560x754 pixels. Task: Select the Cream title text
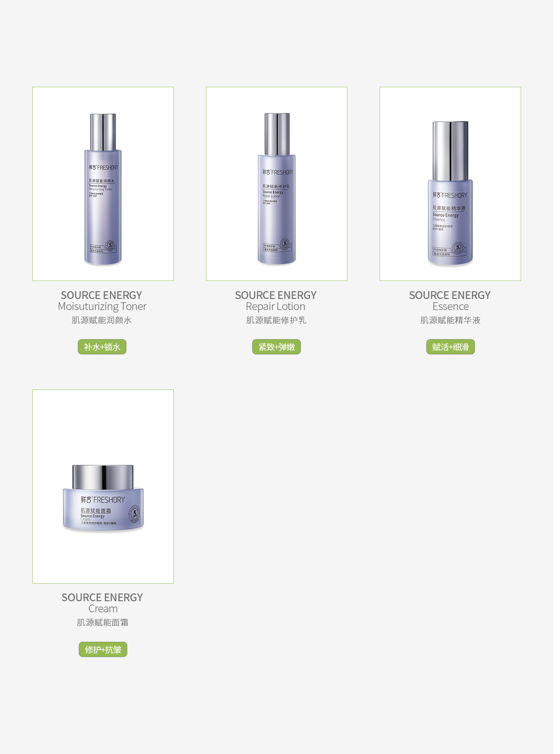click(103, 609)
